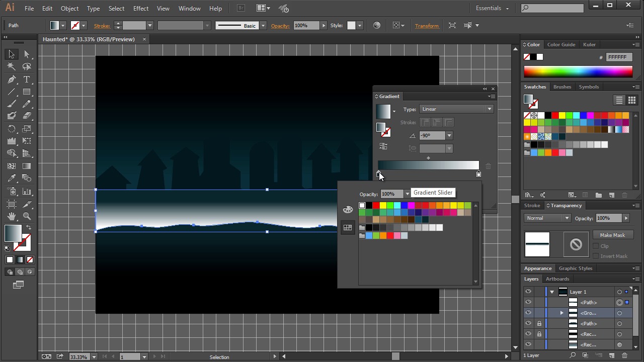Click the hex color input field
The image size is (644, 362).
(619, 57)
